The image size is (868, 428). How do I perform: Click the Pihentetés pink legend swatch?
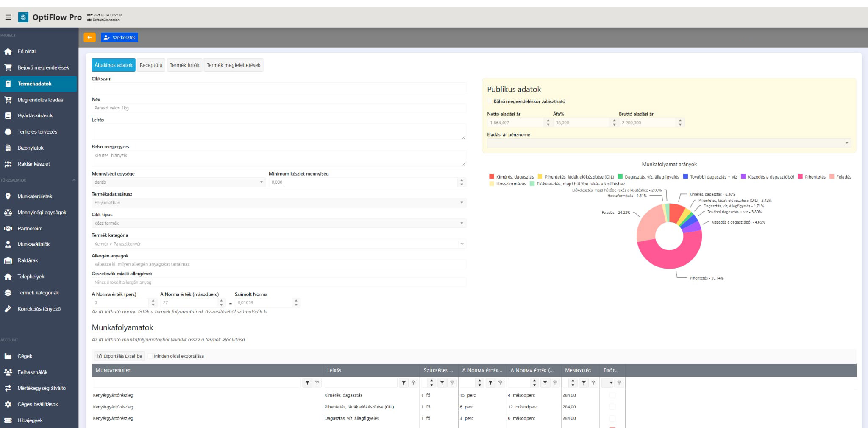click(800, 177)
